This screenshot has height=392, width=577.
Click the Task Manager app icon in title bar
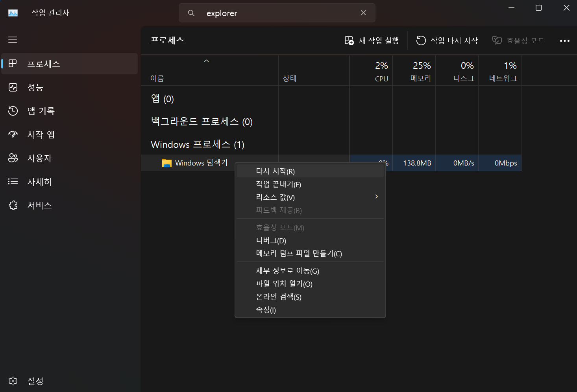pos(13,13)
